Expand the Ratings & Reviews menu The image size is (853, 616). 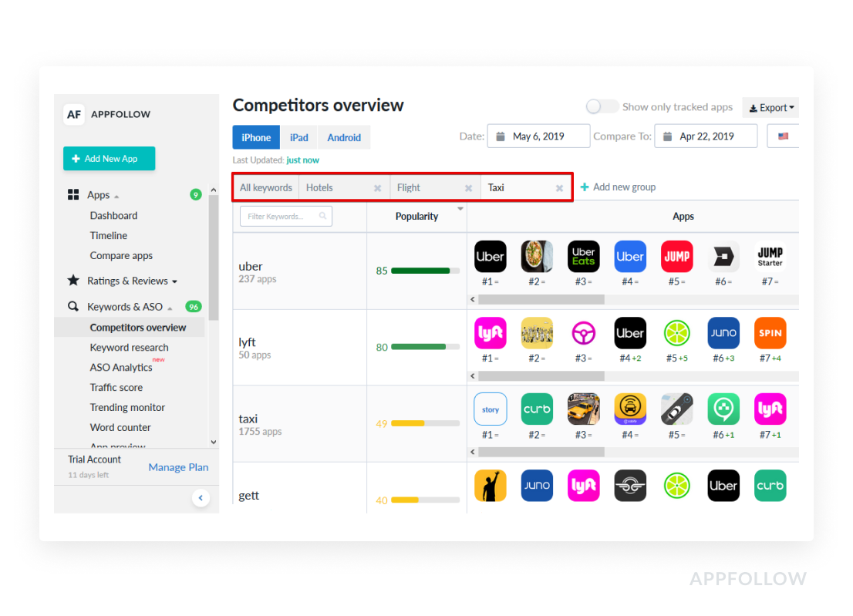pos(128,281)
